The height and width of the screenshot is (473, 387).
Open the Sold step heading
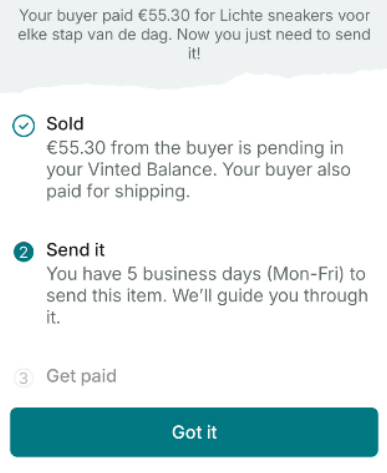point(65,124)
